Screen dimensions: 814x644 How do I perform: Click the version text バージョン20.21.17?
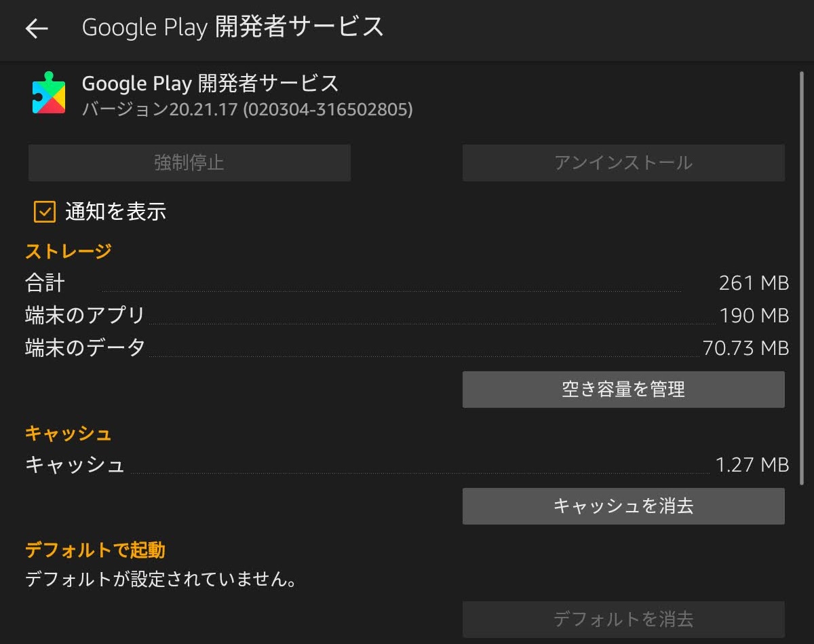pos(247,109)
